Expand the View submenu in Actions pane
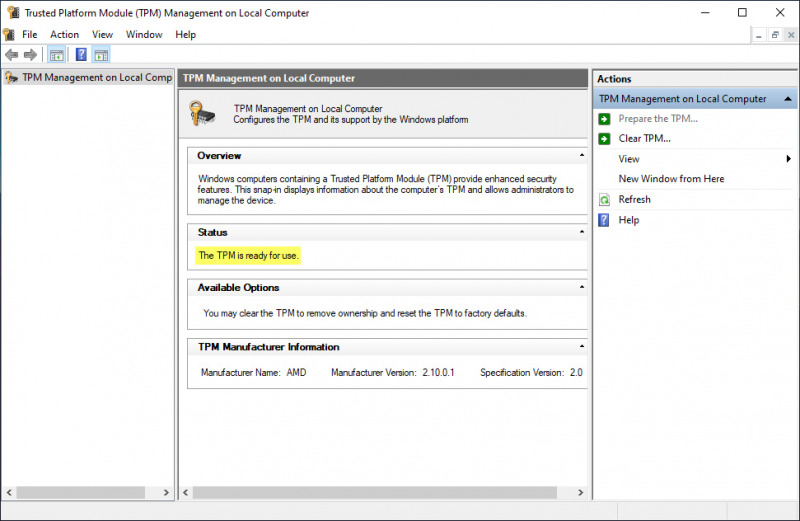800x521 pixels. (788, 159)
